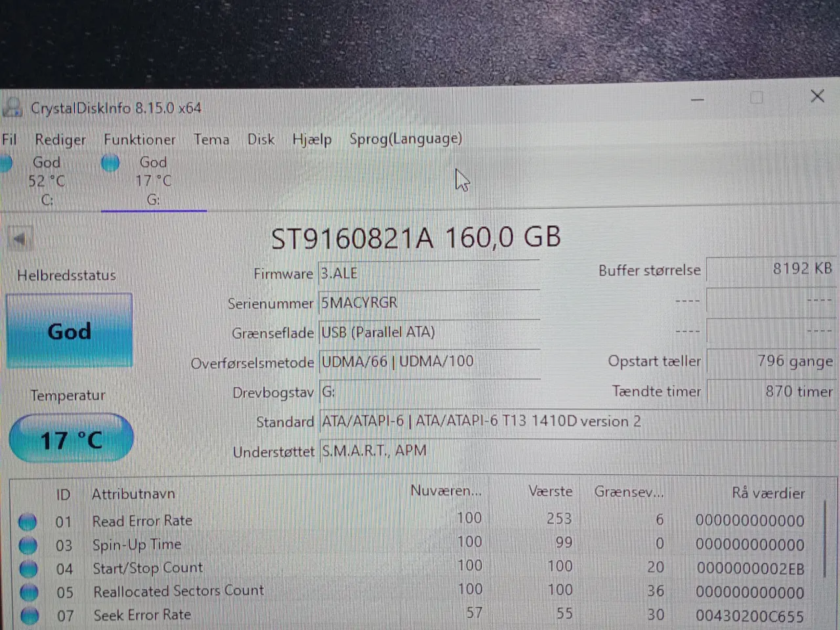Select the Start/Stop Count attribute row
The height and width of the screenshot is (630, 840).
point(417,568)
